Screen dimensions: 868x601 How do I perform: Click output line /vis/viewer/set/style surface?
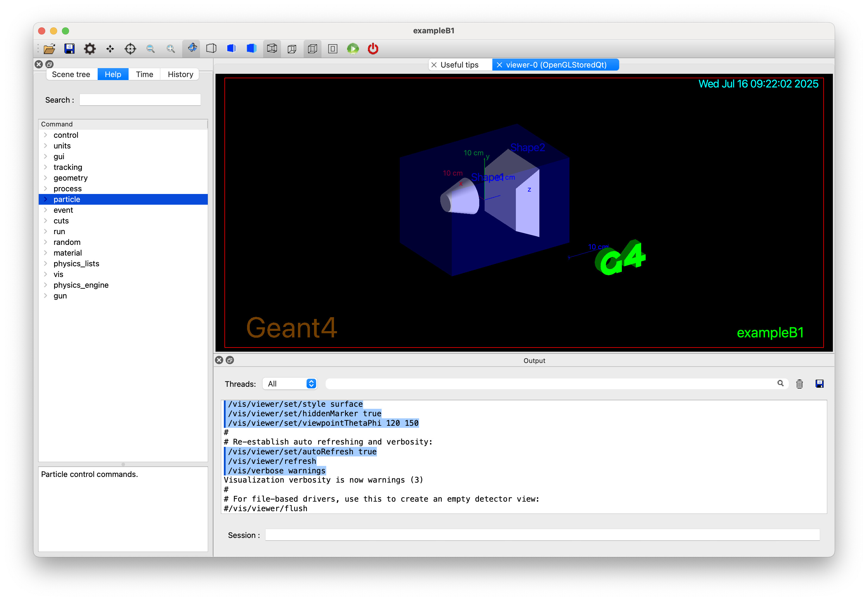(x=295, y=404)
